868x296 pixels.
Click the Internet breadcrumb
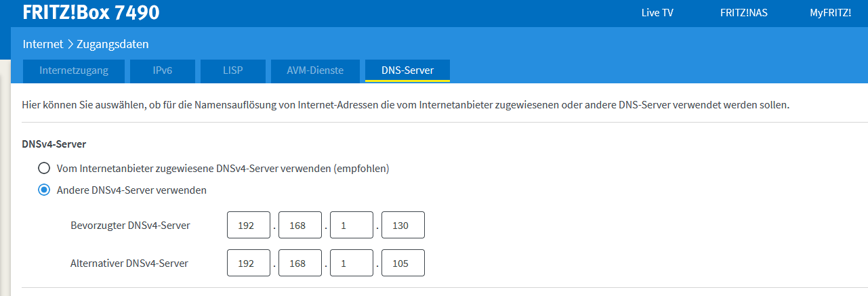tap(43, 44)
